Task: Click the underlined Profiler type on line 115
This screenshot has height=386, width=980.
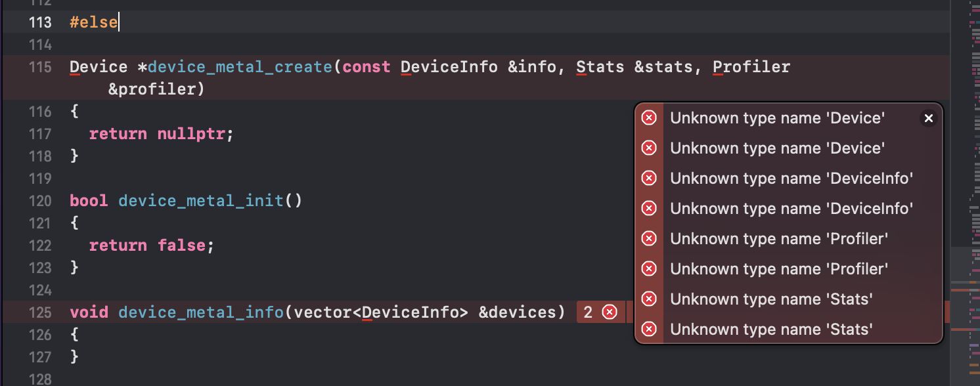Action: (751, 67)
